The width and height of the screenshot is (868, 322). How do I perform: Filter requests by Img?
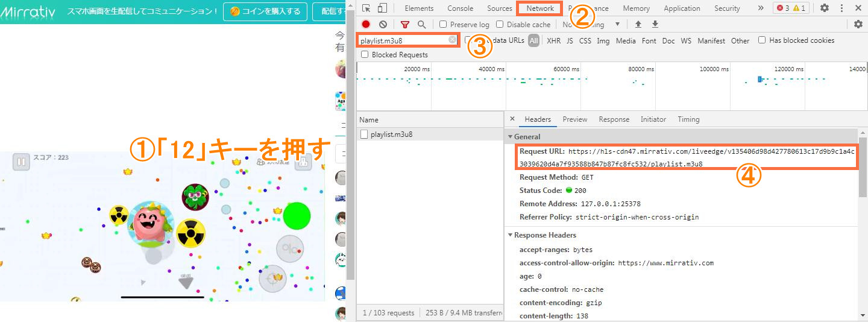coord(603,41)
